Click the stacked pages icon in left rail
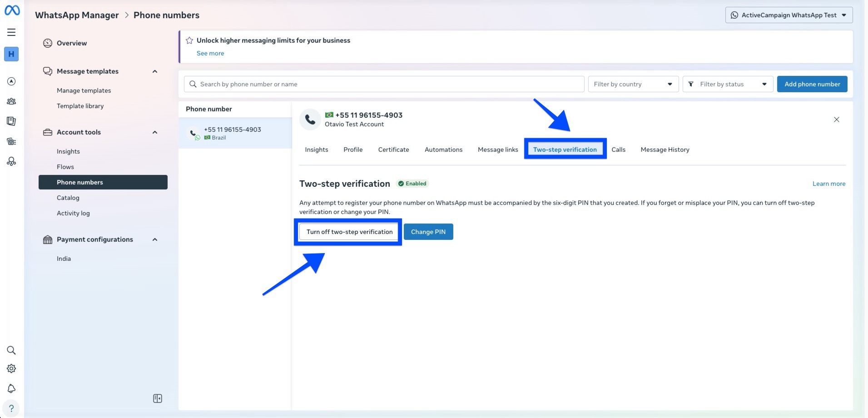This screenshot has width=868, height=418. [11, 121]
